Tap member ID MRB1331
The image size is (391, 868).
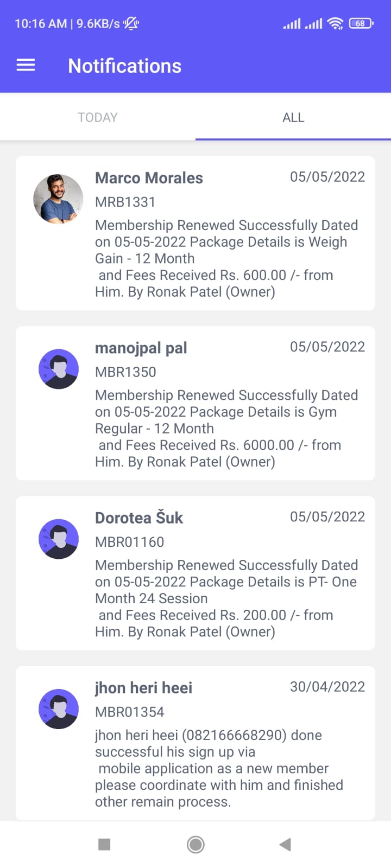pos(125,202)
